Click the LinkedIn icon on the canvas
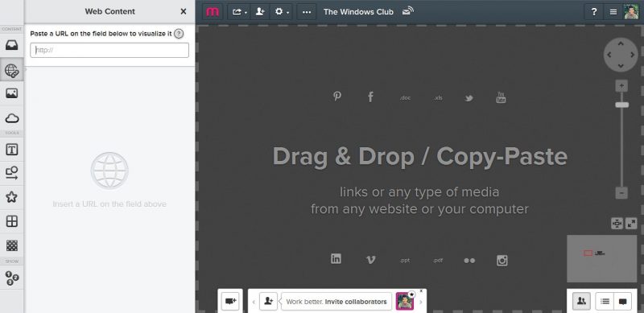The width and height of the screenshot is (644, 313). tap(336, 259)
